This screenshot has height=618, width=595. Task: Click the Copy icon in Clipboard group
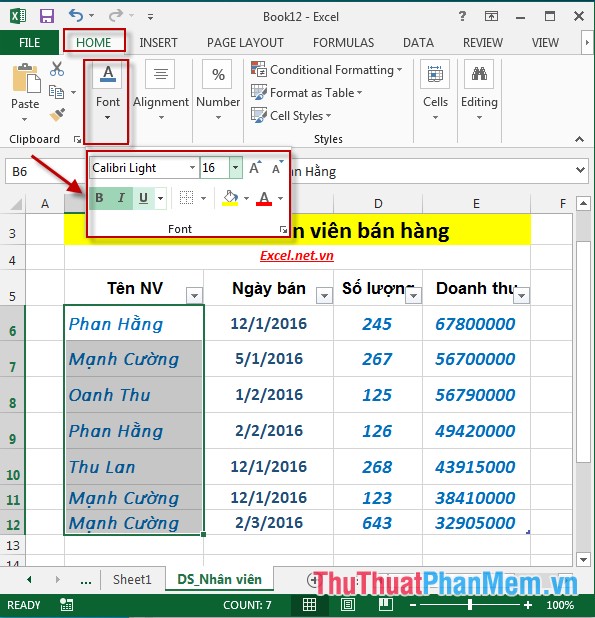tap(56, 92)
